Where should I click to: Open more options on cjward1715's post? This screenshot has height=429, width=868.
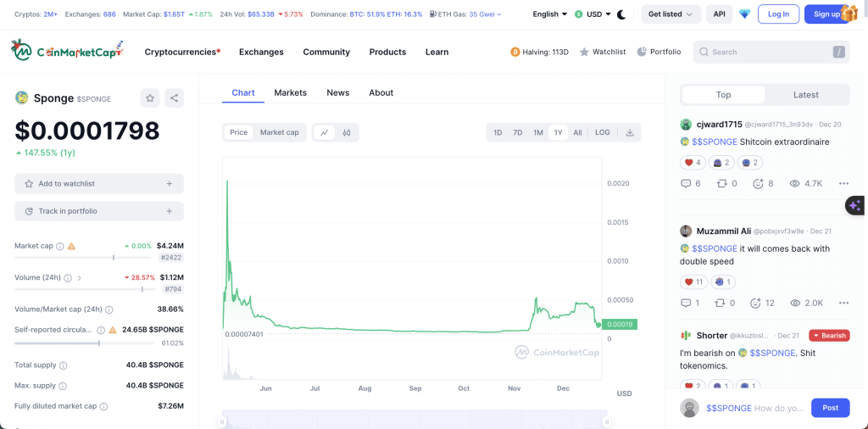pos(843,184)
